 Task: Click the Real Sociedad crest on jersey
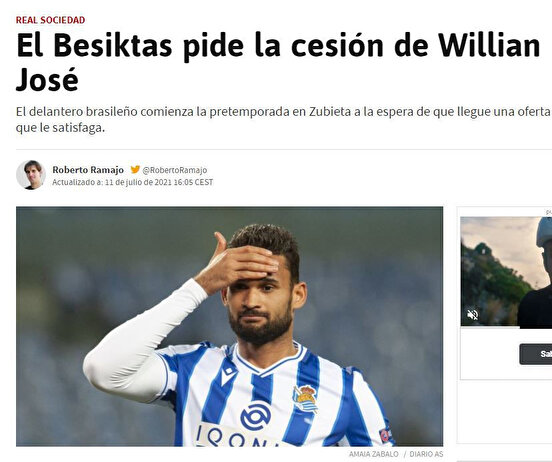tap(306, 399)
